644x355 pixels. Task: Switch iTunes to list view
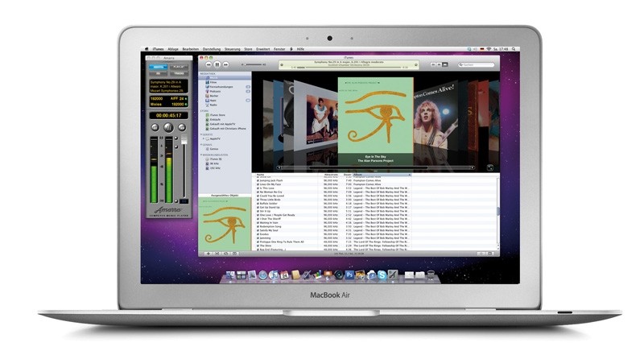(x=433, y=64)
